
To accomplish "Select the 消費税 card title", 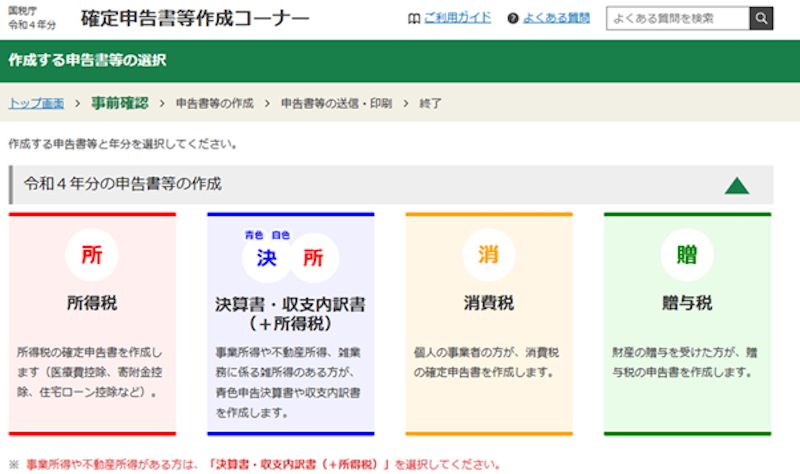I will [488, 303].
